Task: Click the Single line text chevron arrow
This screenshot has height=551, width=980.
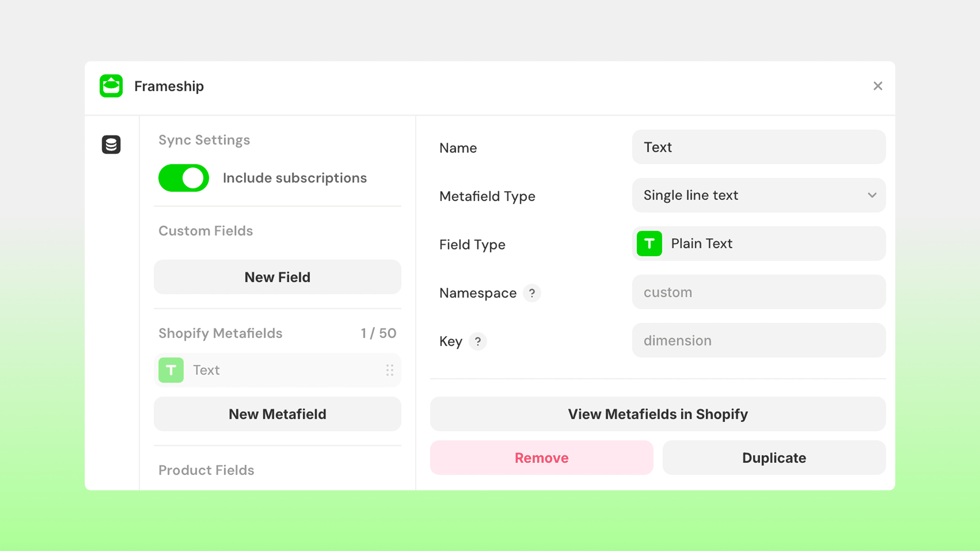Action: click(872, 195)
